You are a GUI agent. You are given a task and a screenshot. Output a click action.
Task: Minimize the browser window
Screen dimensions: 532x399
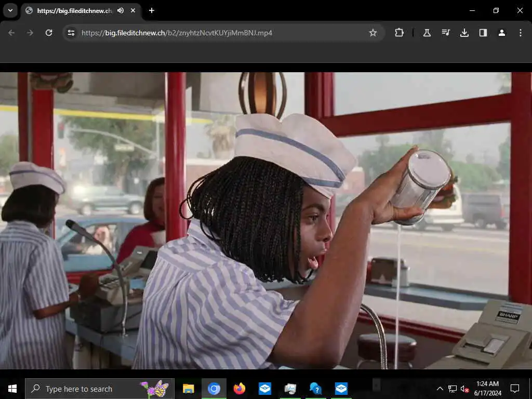(472, 10)
